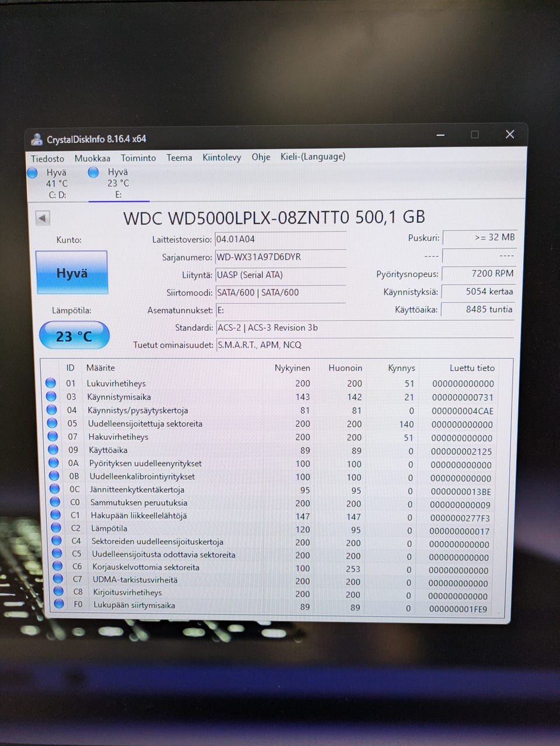Open the Teema menu
The image size is (560, 746).
[x=179, y=157]
